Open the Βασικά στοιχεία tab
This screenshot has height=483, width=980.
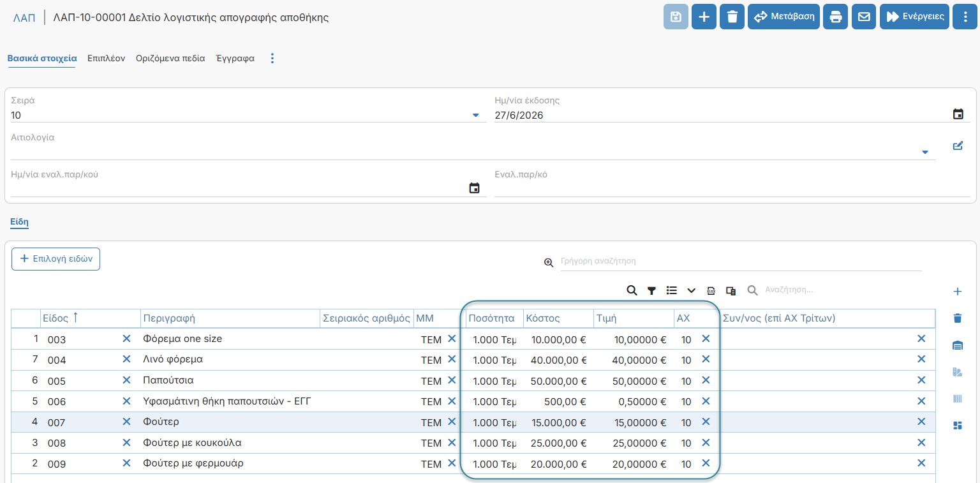(42, 58)
